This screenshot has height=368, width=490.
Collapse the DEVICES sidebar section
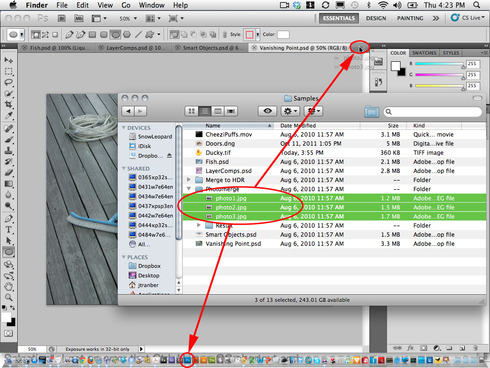click(x=124, y=128)
